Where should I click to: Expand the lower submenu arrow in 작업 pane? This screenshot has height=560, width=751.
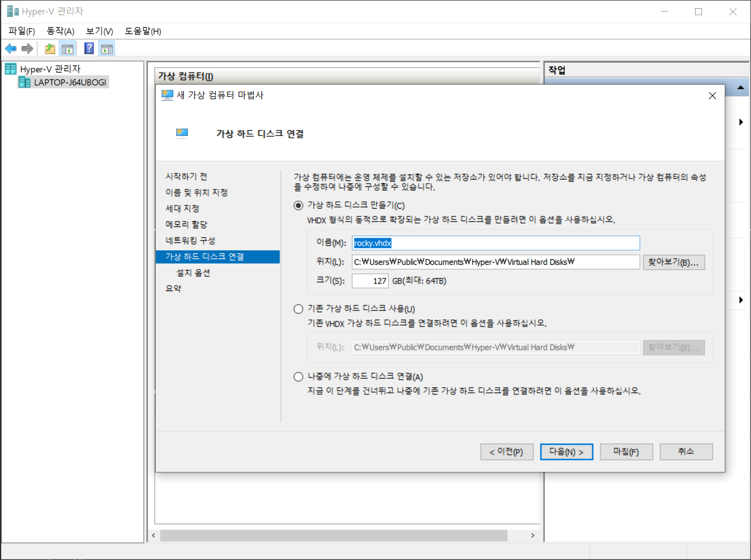(741, 300)
